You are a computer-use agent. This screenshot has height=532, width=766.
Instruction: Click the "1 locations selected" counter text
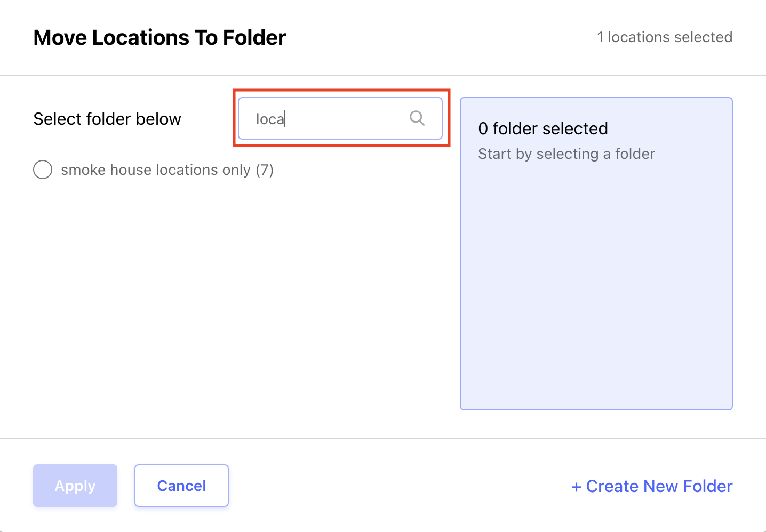[x=665, y=37]
